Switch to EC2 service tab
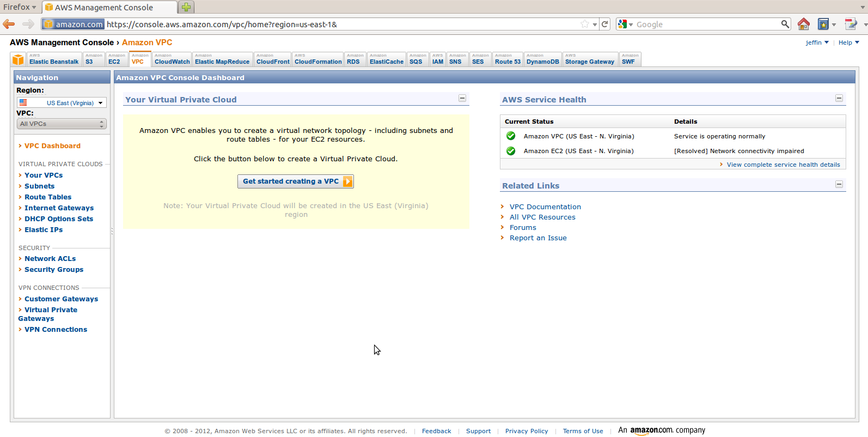The width and height of the screenshot is (868, 437). 117,59
